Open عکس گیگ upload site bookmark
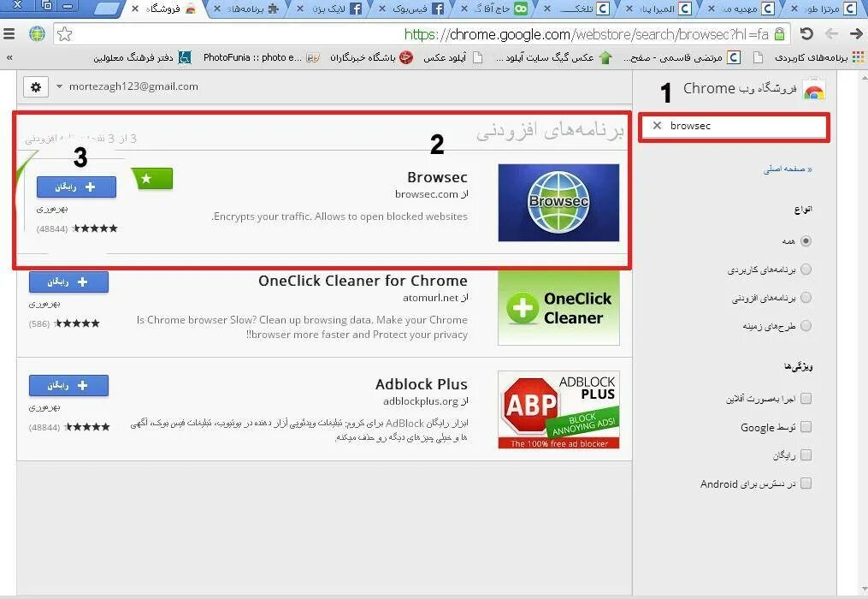The height and width of the screenshot is (599, 868). (553, 57)
